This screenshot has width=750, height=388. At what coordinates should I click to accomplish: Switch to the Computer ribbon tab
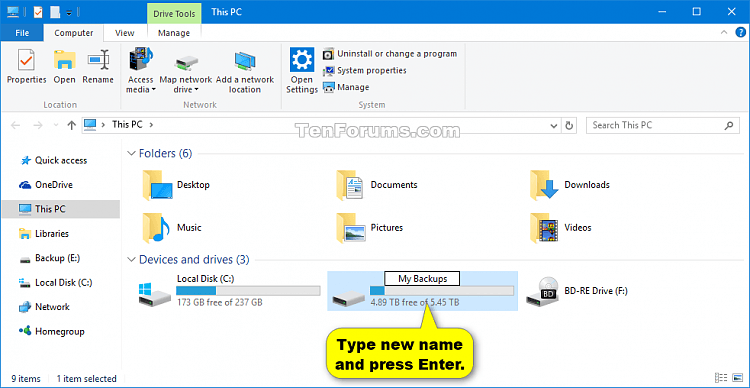[74, 33]
